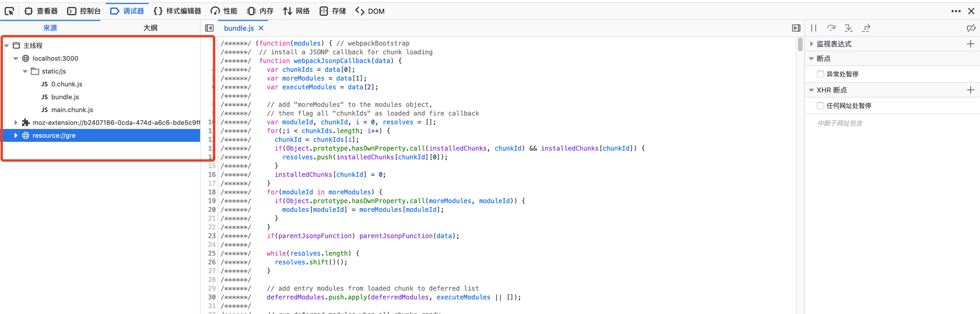Click the 中断于网址包含 input field
This screenshot has width=980, height=314.
point(892,123)
